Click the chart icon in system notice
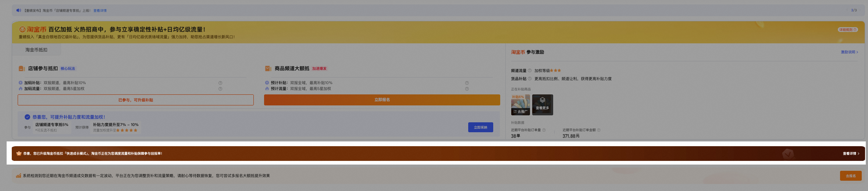868x191 pixels. 18,176
